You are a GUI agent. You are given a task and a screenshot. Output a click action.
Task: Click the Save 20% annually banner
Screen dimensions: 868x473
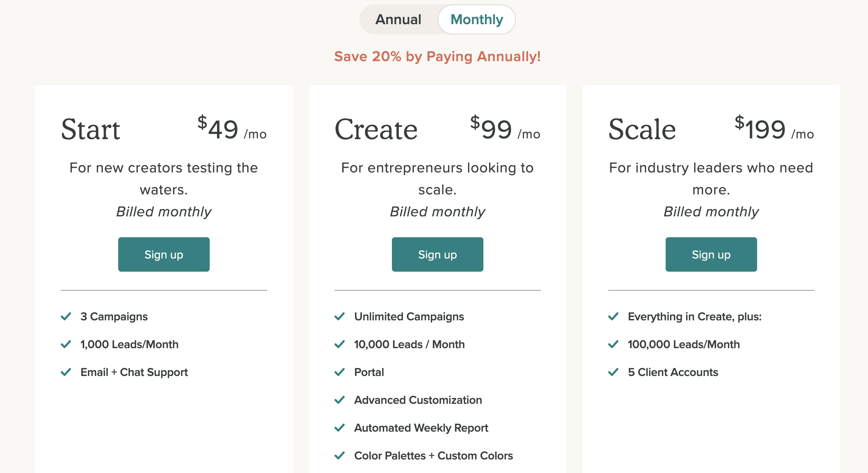(x=437, y=56)
